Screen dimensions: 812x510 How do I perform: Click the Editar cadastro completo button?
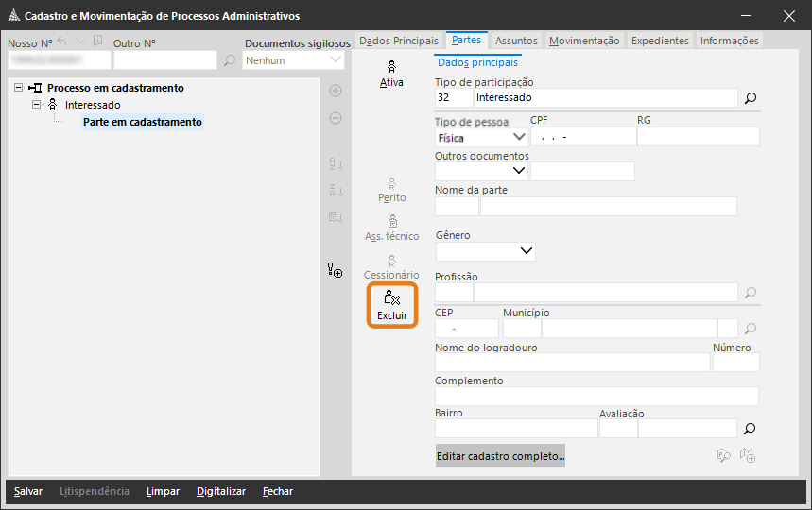tap(500, 456)
